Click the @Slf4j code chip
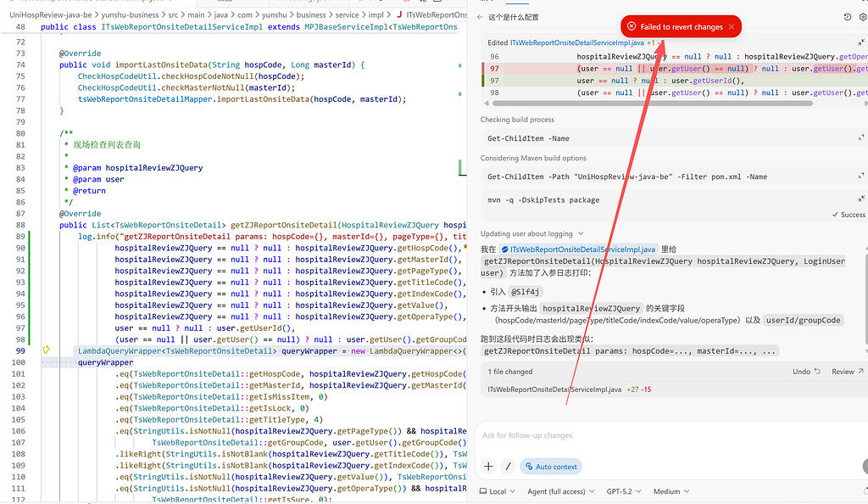The image size is (868, 504). coord(525,292)
